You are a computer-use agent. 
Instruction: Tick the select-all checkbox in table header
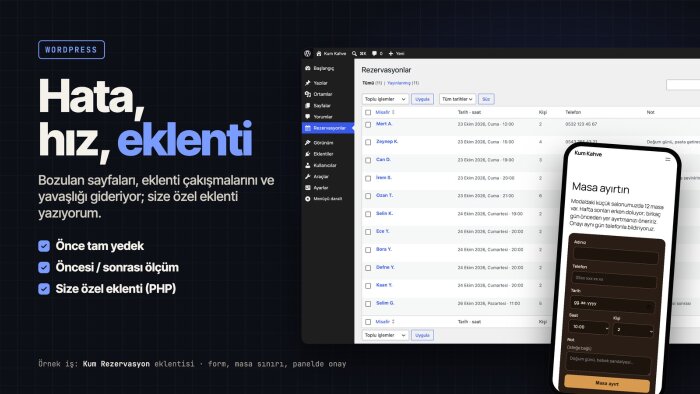point(368,112)
